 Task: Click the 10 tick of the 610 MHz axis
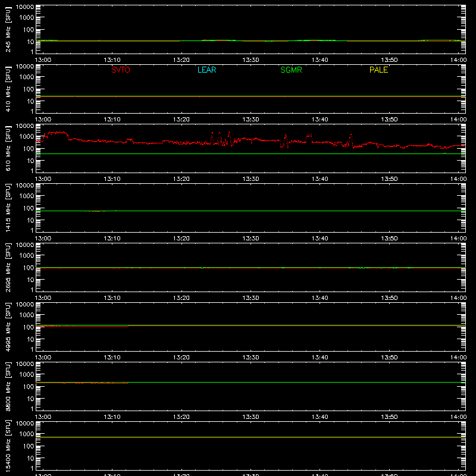[30, 161]
